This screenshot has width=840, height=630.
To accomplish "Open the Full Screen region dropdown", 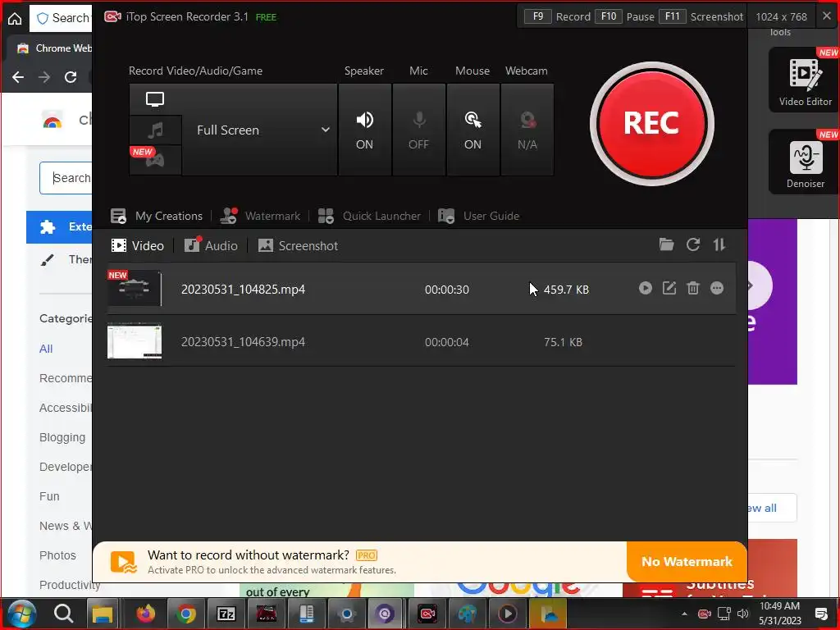I will pos(260,130).
